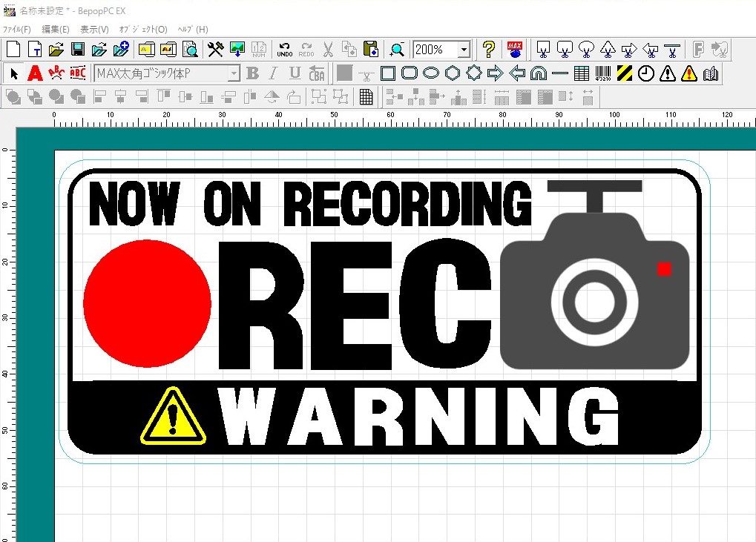Toggle bold text formatting
Viewport: 756px width, 542px height.
pyautogui.click(x=252, y=73)
